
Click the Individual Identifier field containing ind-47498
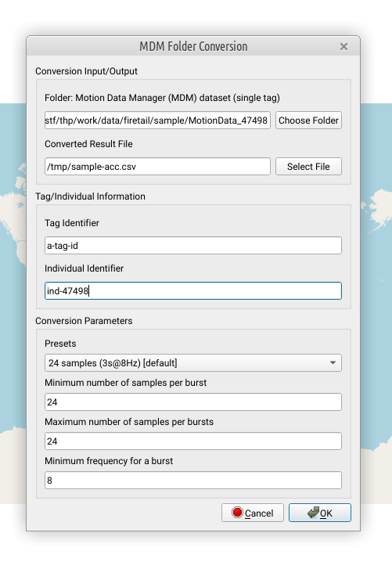tap(193, 291)
